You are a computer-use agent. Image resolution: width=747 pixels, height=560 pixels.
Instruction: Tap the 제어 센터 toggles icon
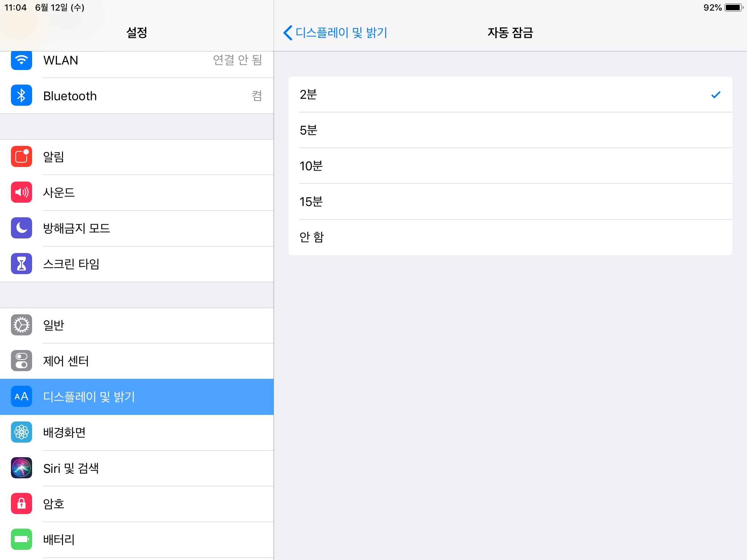coord(22,361)
